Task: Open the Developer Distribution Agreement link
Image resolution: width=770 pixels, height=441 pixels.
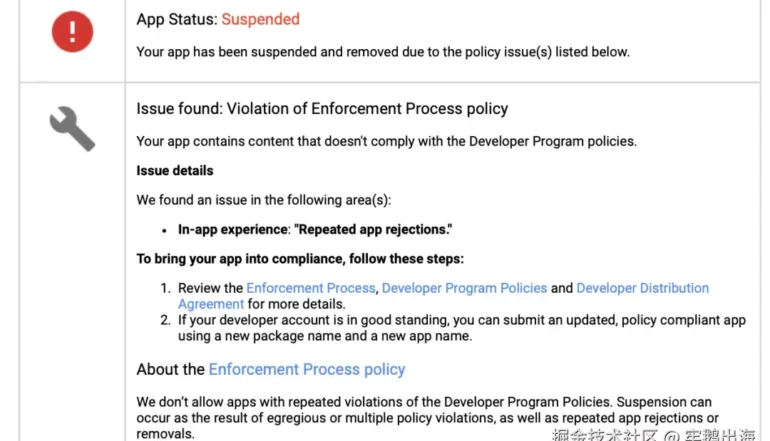Action: pos(642,288)
